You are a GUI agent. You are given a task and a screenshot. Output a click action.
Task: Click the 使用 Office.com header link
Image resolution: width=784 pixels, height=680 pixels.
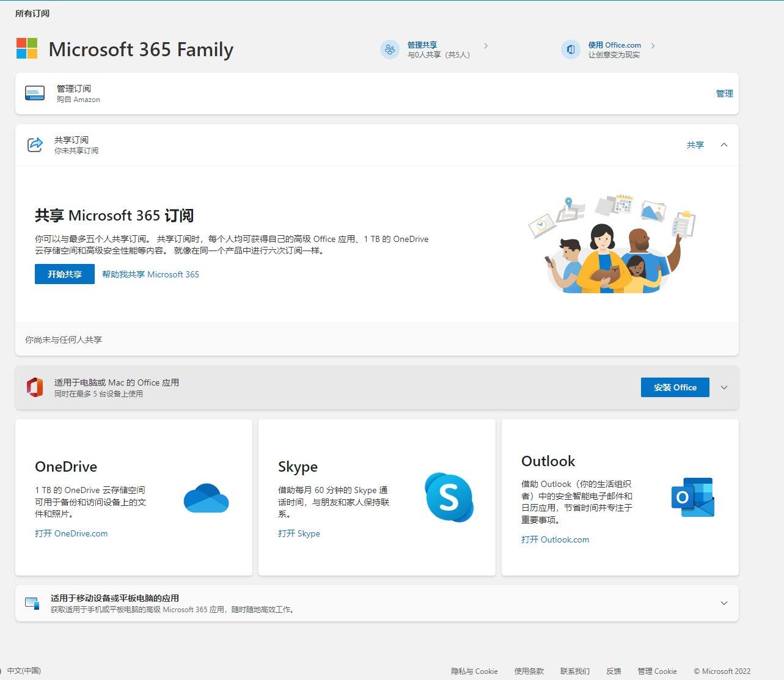(615, 45)
